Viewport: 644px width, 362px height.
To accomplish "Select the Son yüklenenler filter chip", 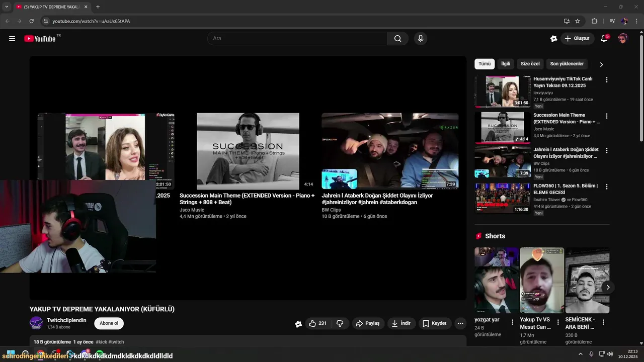I will tap(567, 64).
